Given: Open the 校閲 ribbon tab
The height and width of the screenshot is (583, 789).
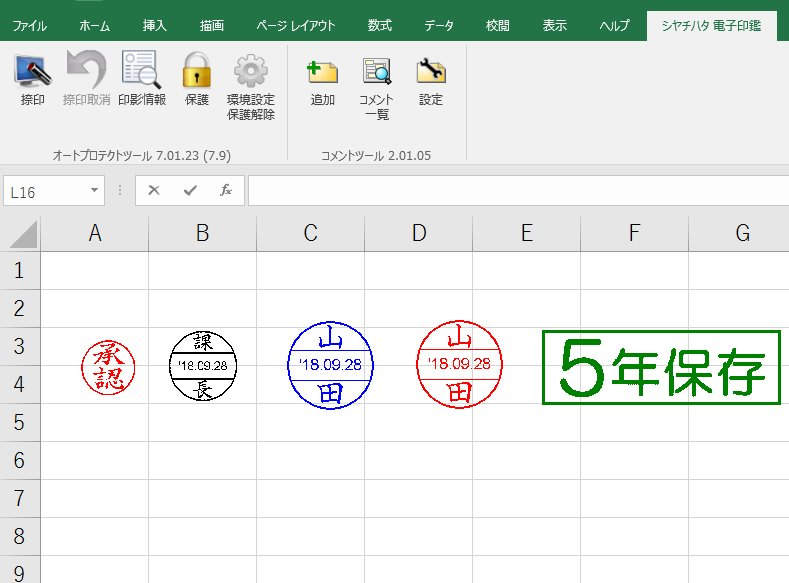Looking at the screenshot, I should point(498,25).
